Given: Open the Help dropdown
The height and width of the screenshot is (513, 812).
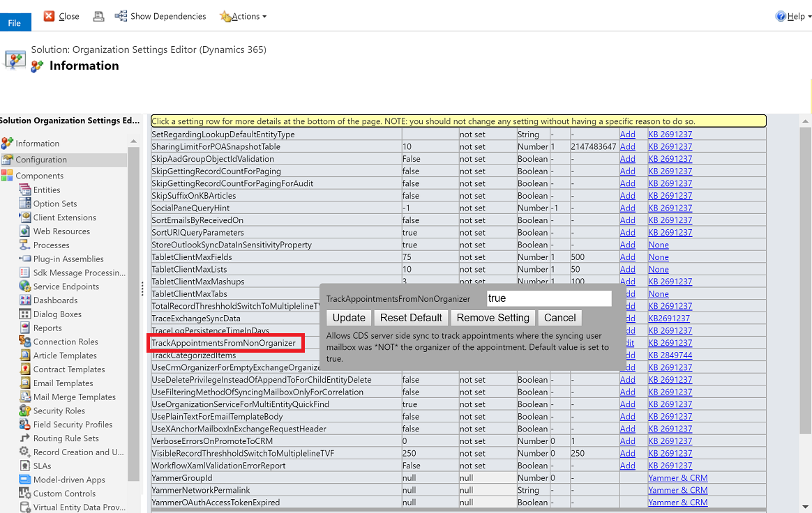Looking at the screenshot, I should coord(793,17).
